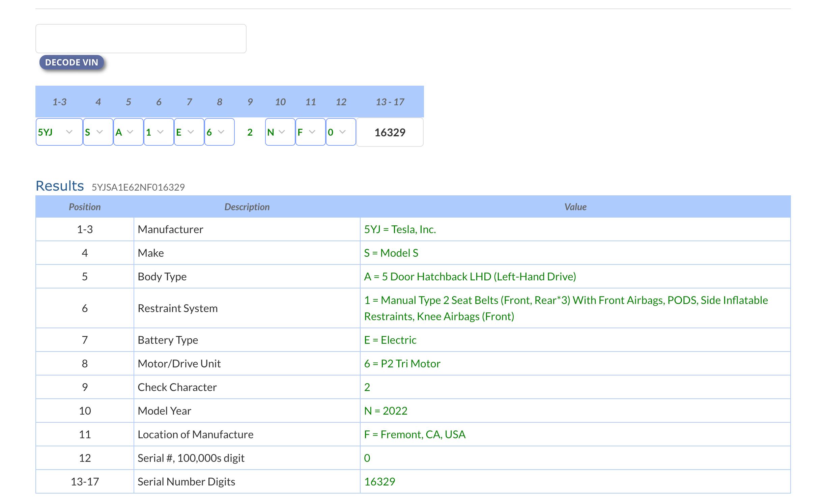This screenshot has width=823, height=504.
Task: Click the 'Body Type' description cell
Action: pyautogui.click(x=247, y=277)
